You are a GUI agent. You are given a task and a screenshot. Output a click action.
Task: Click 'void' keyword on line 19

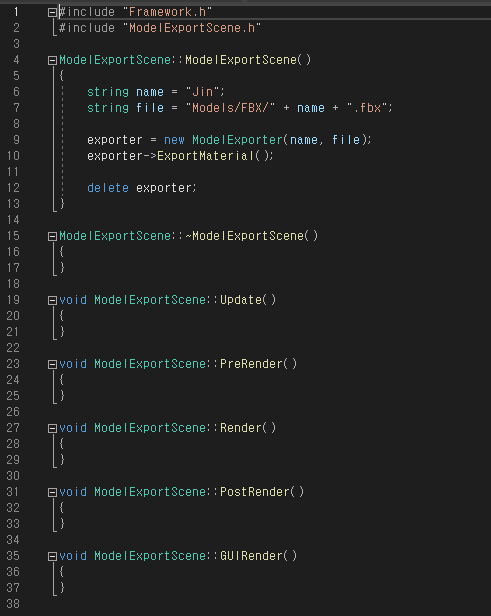coord(73,300)
